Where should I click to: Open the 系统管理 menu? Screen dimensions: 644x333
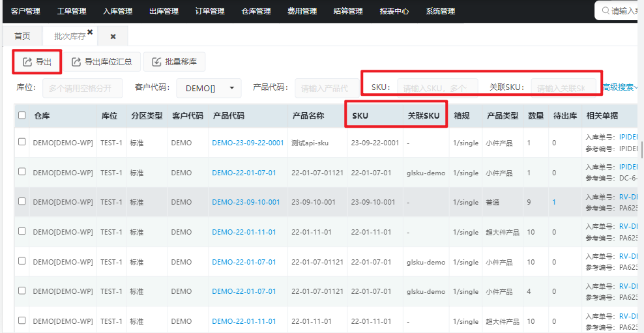point(440,11)
